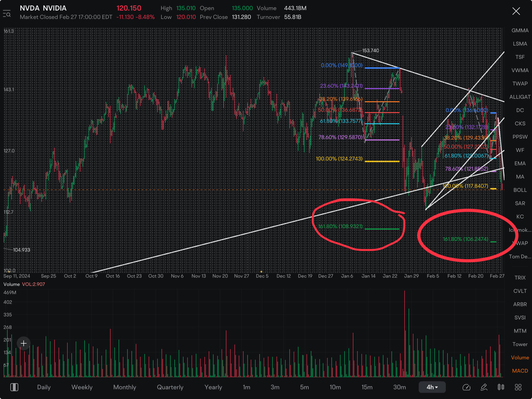Enable the MTM sub-indicator
Viewport: 532px width, 399px height.
(x=520, y=331)
